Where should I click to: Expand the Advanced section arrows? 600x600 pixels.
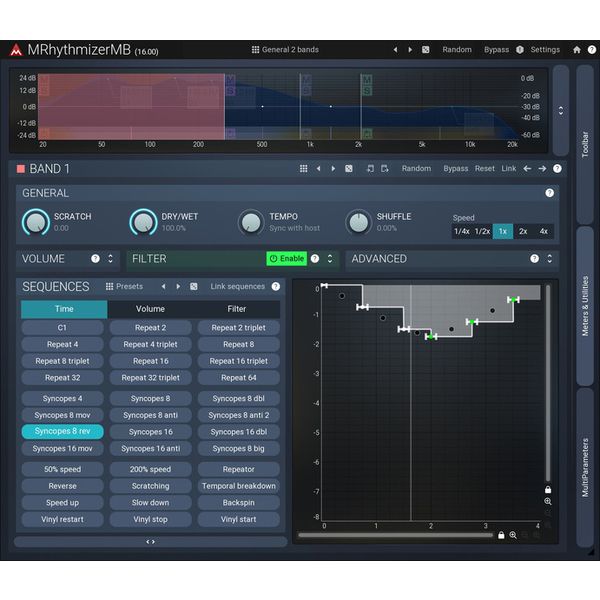[x=549, y=258]
